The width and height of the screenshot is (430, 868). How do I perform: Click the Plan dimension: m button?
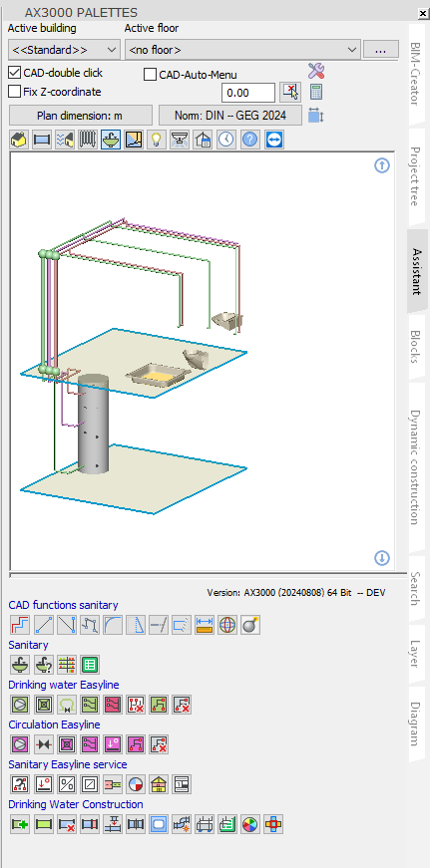[x=81, y=116]
